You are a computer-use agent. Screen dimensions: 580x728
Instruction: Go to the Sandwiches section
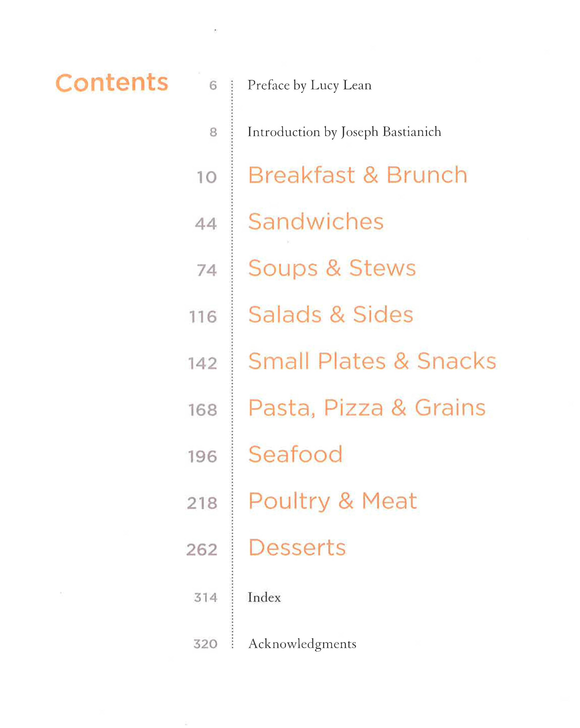point(316,222)
